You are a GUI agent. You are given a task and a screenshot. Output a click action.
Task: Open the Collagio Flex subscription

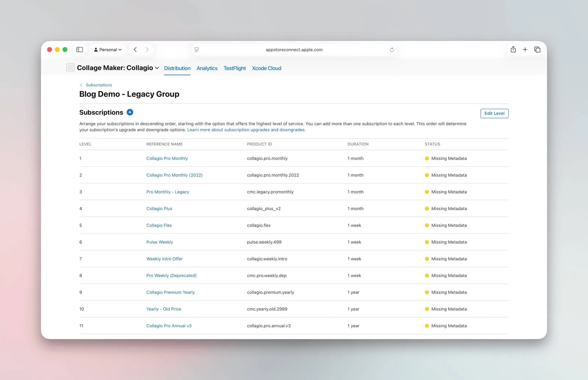click(x=159, y=225)
